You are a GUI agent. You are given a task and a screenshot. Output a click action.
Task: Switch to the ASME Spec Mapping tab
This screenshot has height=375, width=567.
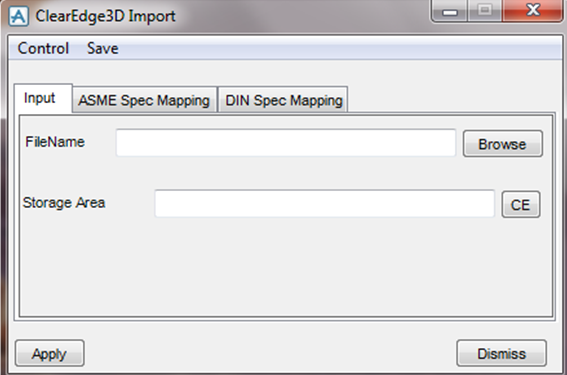(x=144, y=100)
